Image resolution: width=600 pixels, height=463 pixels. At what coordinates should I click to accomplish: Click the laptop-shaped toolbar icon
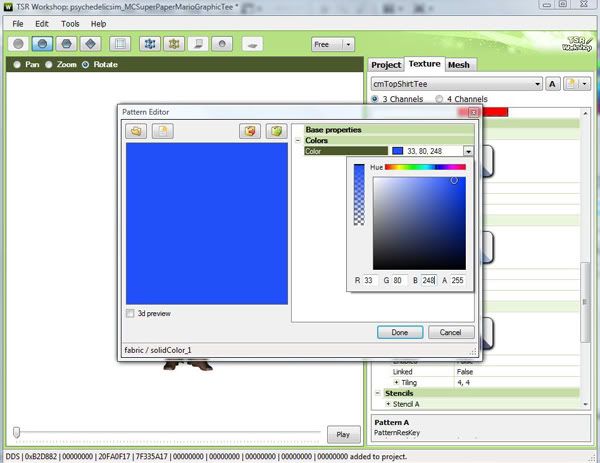198,44
